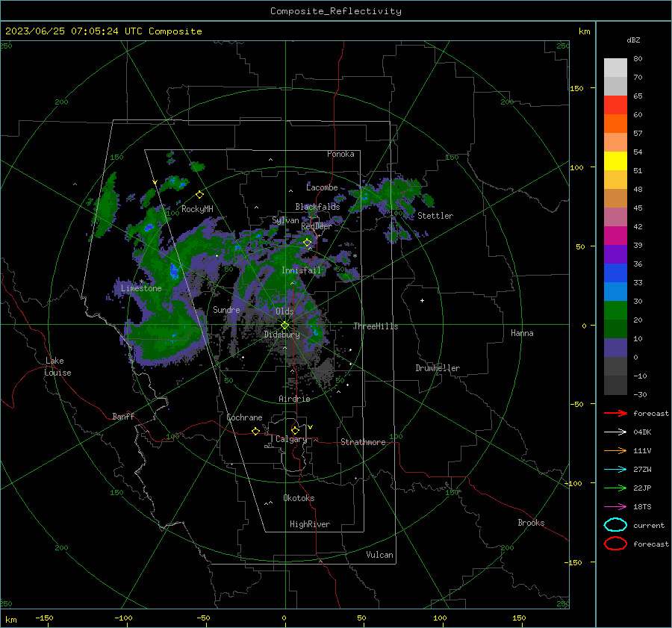Click the light gray 80 dBZ swatch
This screenshot has width=672, height=628.
(615, 67)
